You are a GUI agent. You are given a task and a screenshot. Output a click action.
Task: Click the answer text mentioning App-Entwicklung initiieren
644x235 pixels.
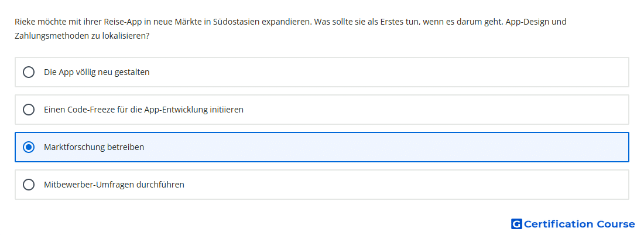[x=144, y=110]
